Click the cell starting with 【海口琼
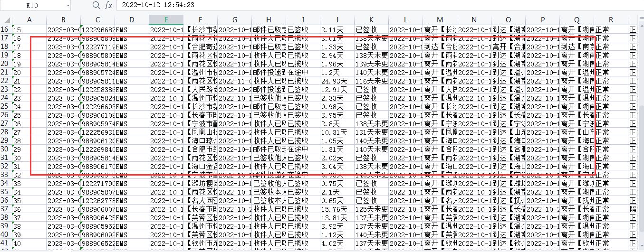Image resolution: width=644 pixels, height=252 pixels. pos(200,140)
